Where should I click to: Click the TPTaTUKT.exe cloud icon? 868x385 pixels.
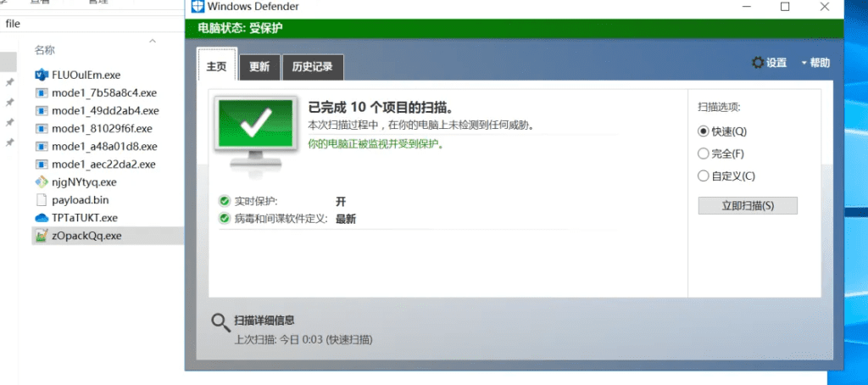[x=42, y=218]
